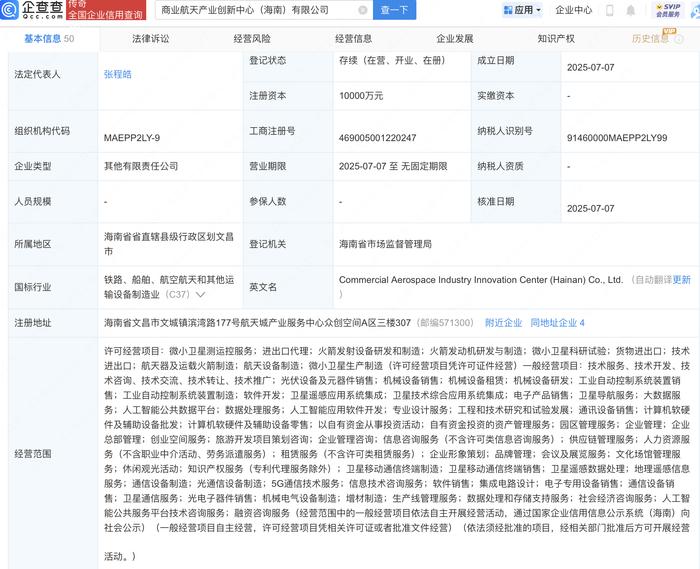Open the mobile app phone icon
This screenshot has height=569, width=700.
pos(609,10)
